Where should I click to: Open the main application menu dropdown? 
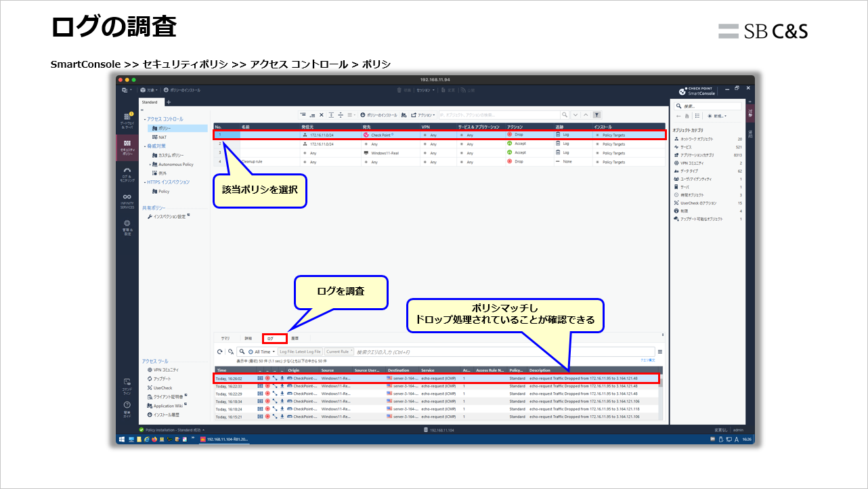(x=127, y=89)
